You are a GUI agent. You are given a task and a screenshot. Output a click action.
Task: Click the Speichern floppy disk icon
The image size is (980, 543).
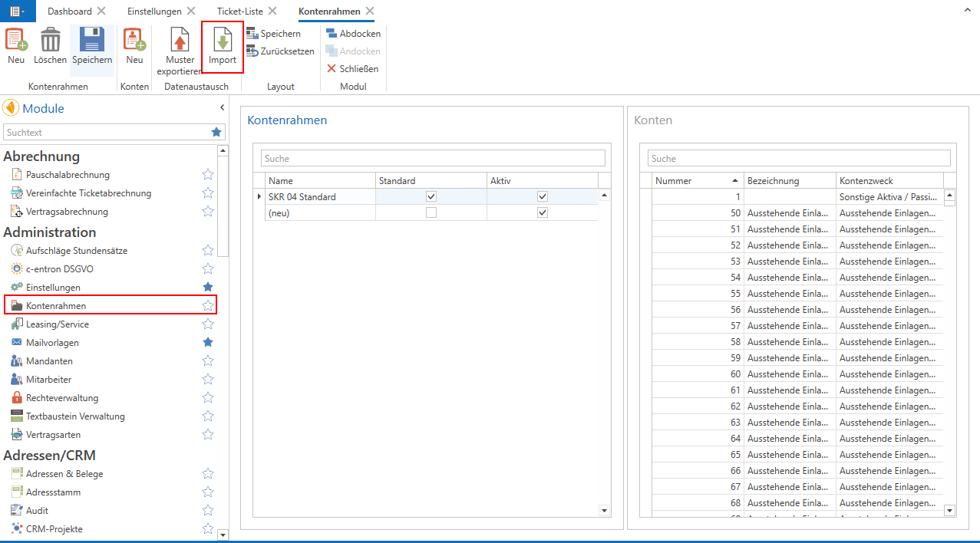tap(92, 41)
